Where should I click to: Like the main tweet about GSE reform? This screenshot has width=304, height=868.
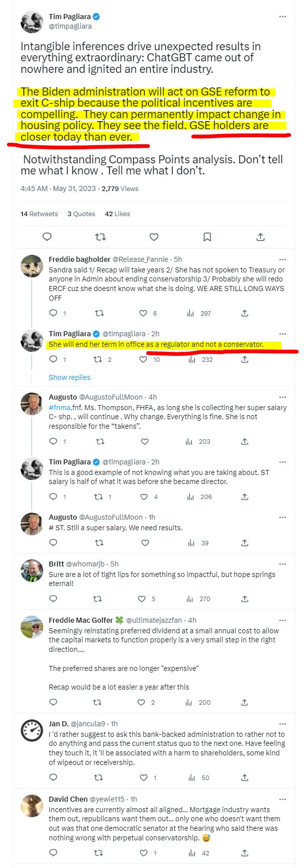click(x=154, y=237)
